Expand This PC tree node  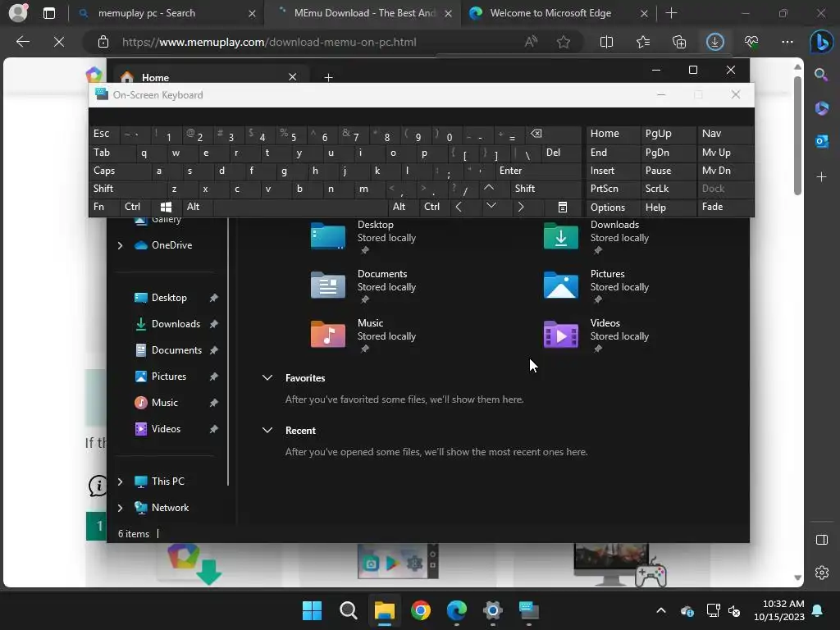pyautogui.click(x=120, y=482)
